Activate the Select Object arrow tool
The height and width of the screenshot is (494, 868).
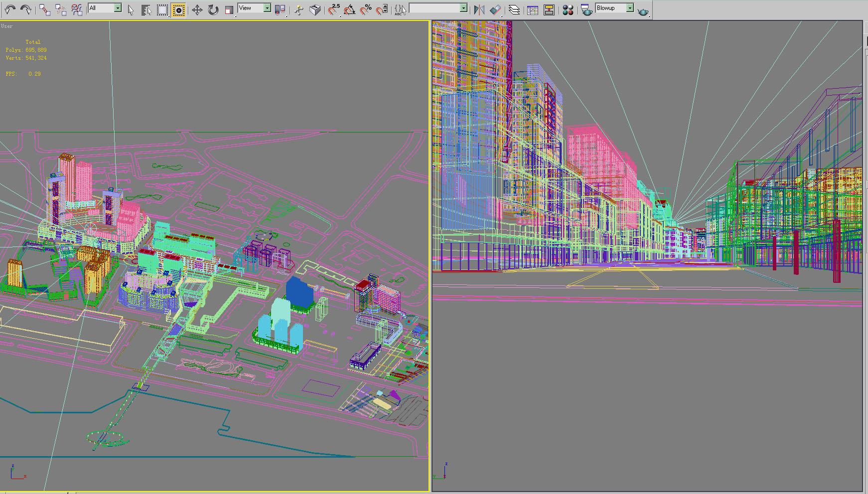tap(131, 9)
